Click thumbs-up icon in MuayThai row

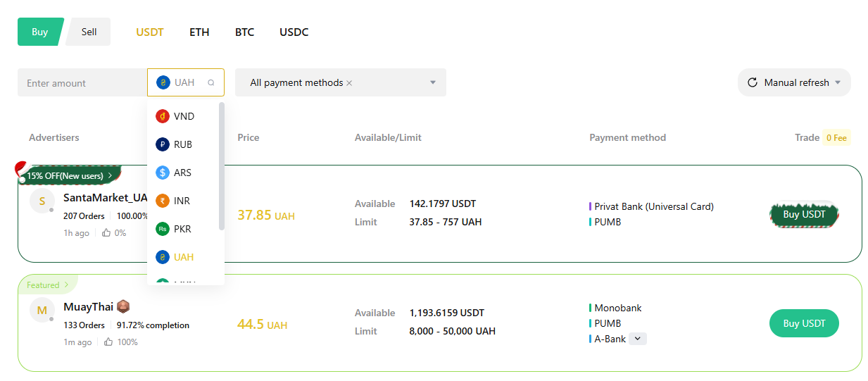[108, 342]
